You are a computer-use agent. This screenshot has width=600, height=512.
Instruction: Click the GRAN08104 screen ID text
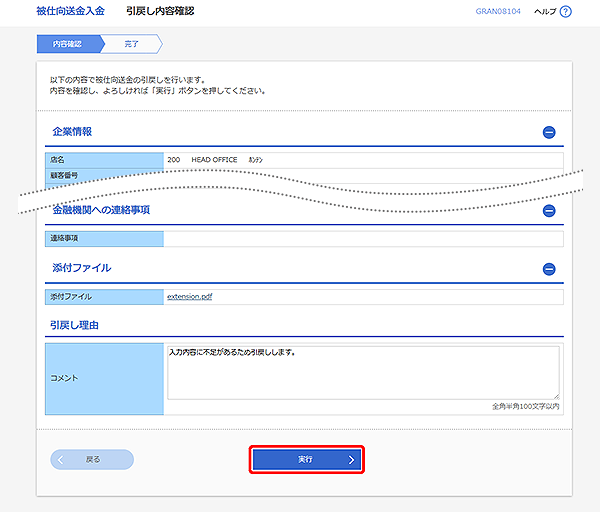pyautogui.click(x=498, y=11)
